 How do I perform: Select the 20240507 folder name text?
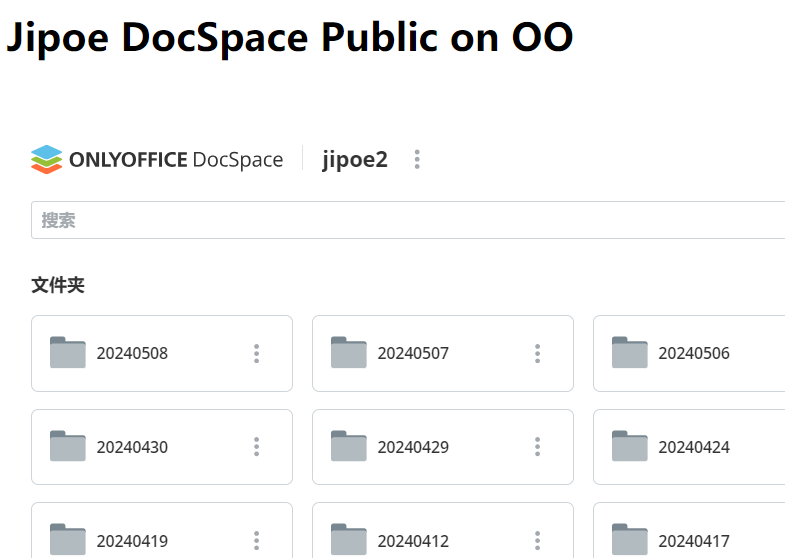[413, 353]
